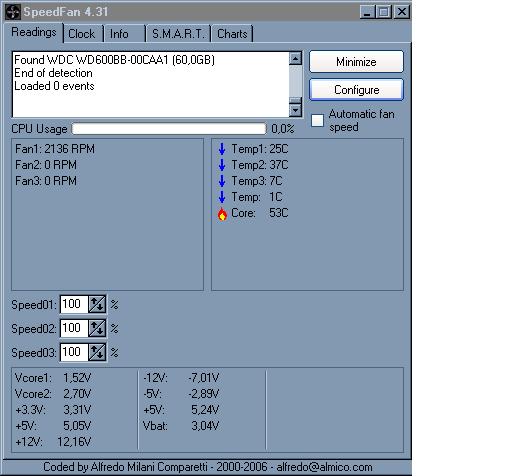
Task: Enable the Automatic fan speed checkbox
Action: (317, 120)
